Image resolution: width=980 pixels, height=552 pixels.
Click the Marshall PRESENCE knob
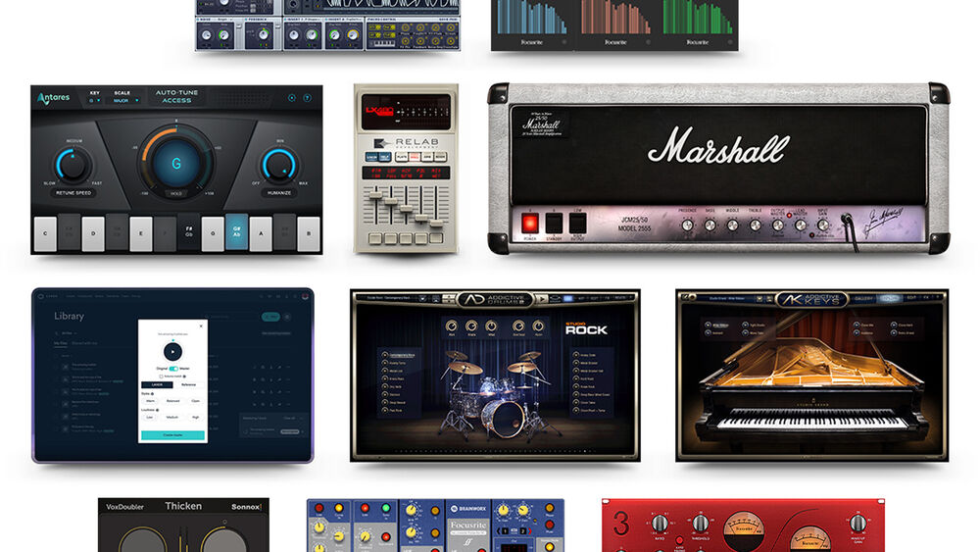click(x=687, y=226)
